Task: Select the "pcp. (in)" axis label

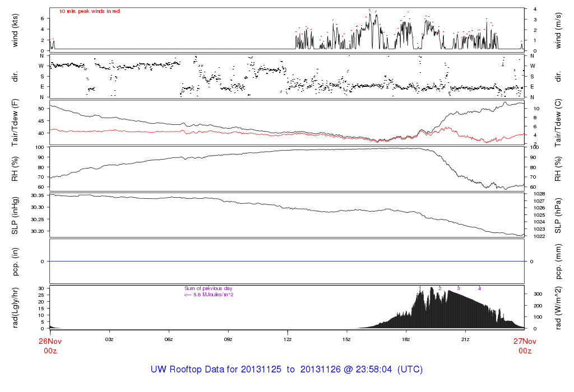Action: click(15, 261)
